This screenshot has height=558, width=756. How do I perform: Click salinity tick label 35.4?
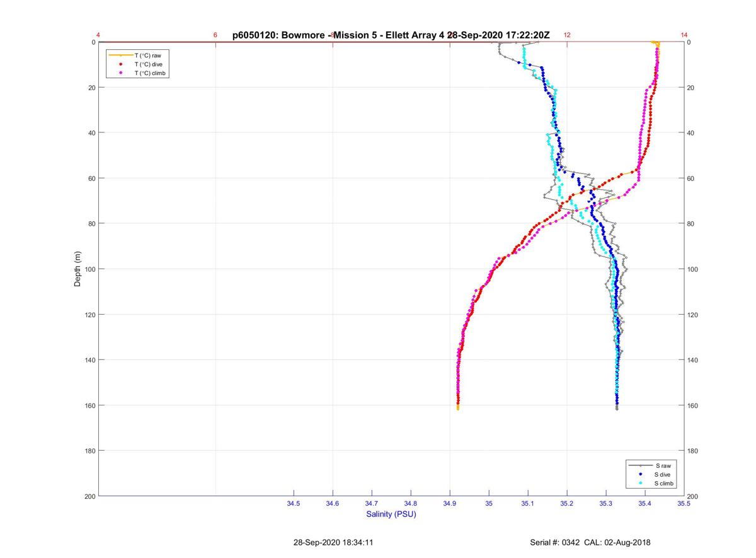[645, 504]
